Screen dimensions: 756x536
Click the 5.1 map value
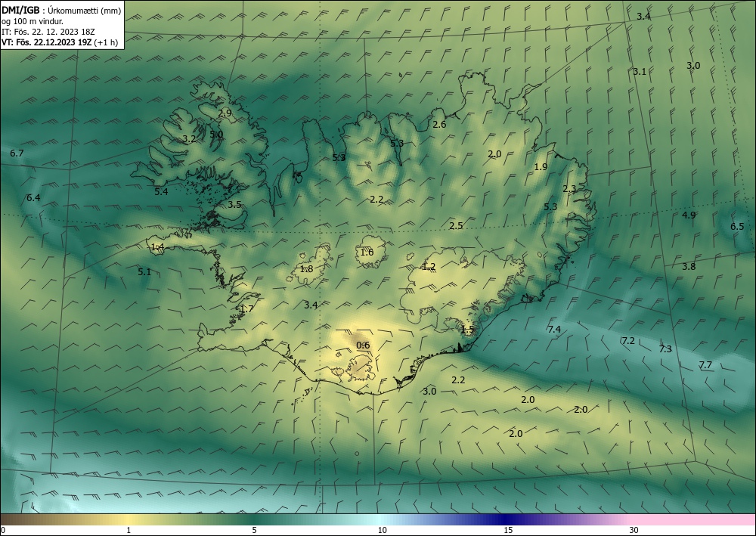click(144, 272)
